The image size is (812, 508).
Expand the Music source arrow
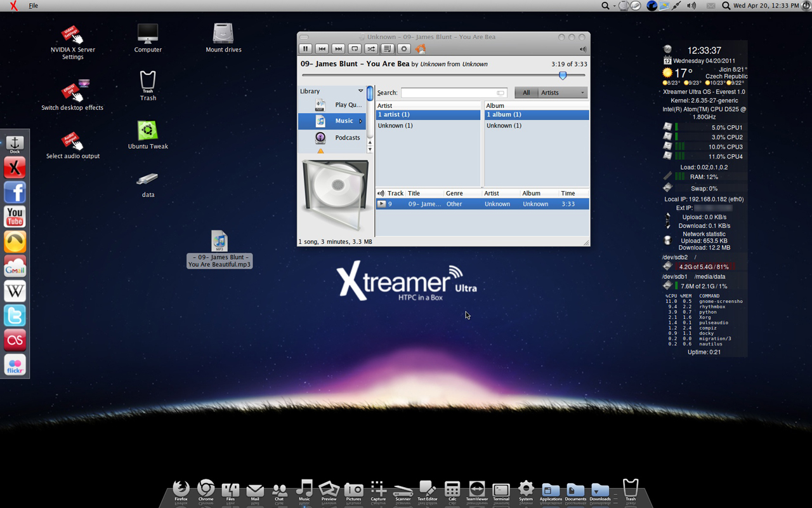[x=360, y=121]
